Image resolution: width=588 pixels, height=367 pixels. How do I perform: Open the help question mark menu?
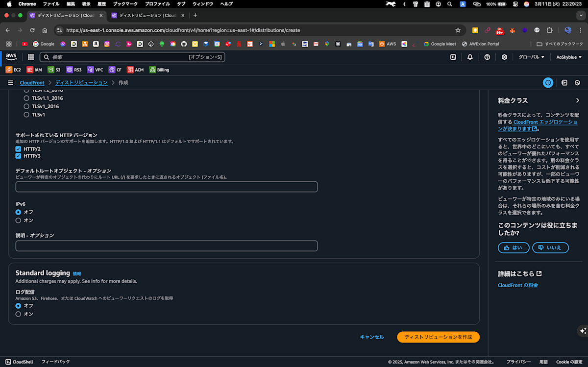coord(487,57)
